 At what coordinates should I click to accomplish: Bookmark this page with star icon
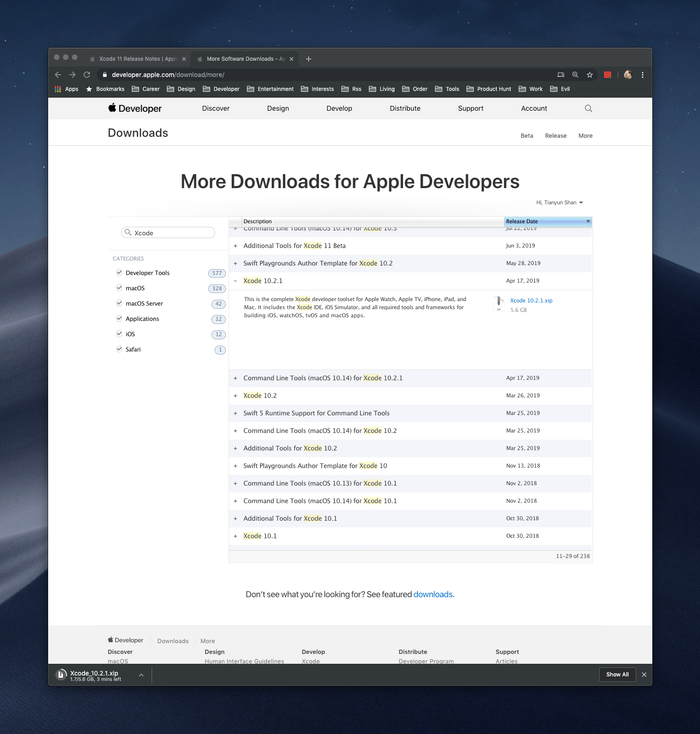589,75
